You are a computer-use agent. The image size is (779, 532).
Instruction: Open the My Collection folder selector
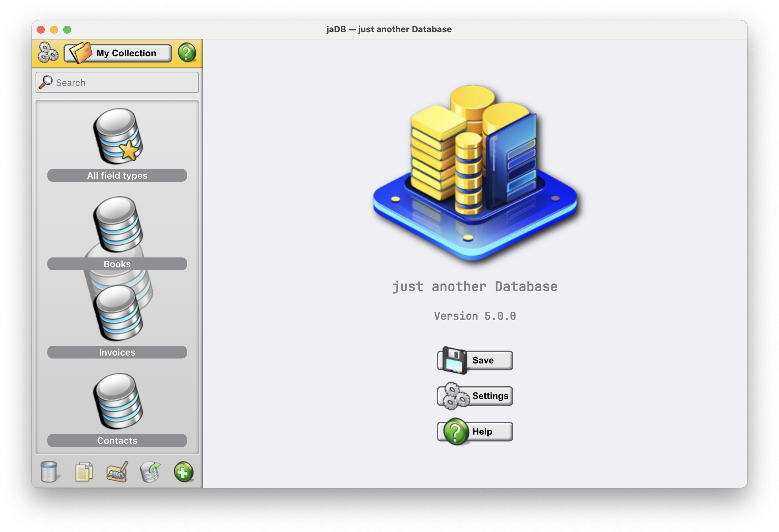click(x=118, y=53)
